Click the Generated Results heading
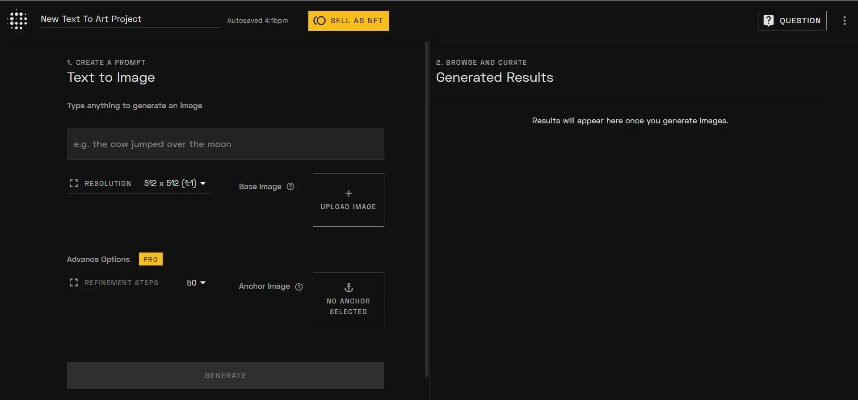This screenshot has height=400, width=858. point(494,78)
